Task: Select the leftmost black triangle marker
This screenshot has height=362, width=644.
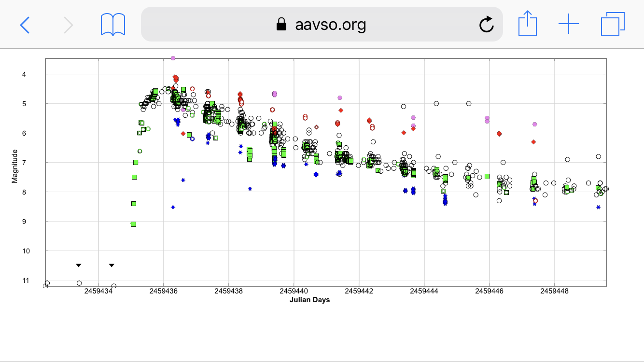Action: point(79,265)
